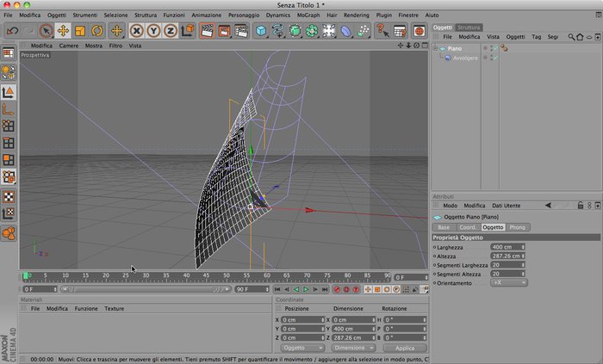This screenshot has width=603, height=364.
Task: Click the Undo arrow icon
Action: pos(12,31)
